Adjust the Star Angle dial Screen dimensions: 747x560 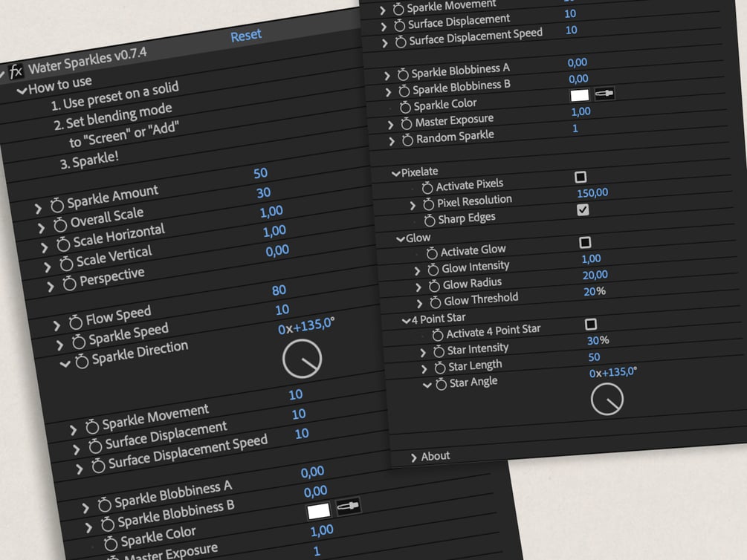[607, 400]
